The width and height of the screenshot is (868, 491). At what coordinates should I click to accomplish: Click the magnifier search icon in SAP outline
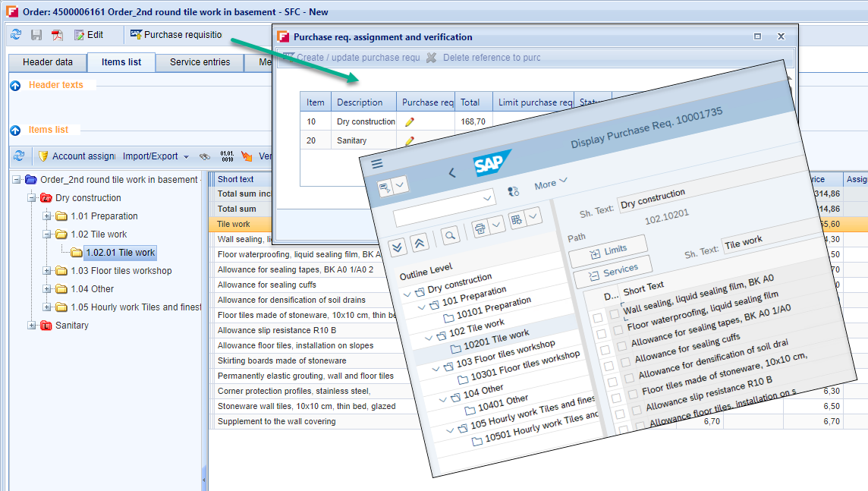tap(451, 236)
